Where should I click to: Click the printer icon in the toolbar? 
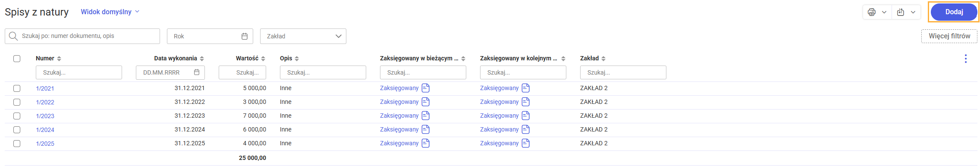(872, 12)
